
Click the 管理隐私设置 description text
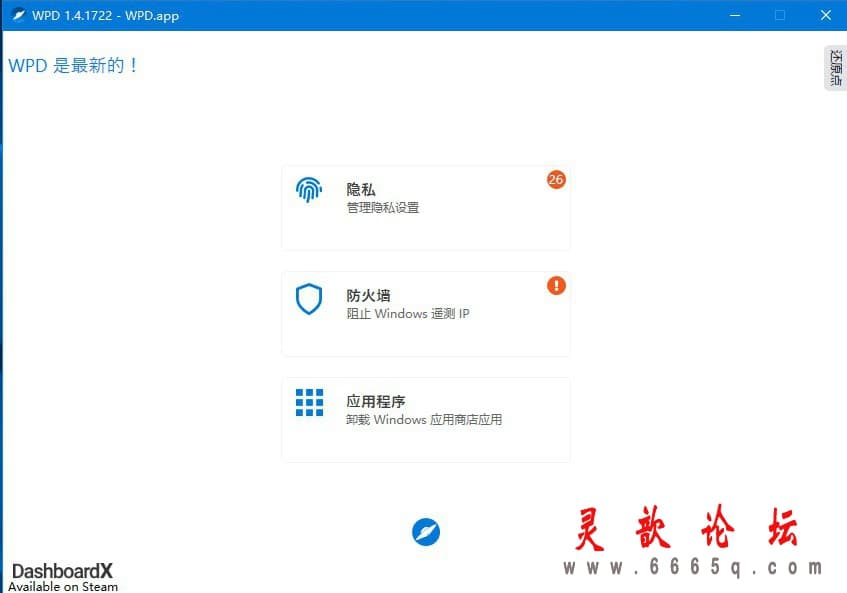383,207
